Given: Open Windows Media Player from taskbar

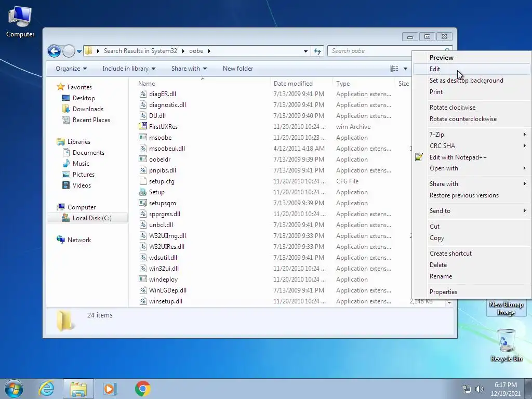Looking at the screenshot, I should click(110, 389).
